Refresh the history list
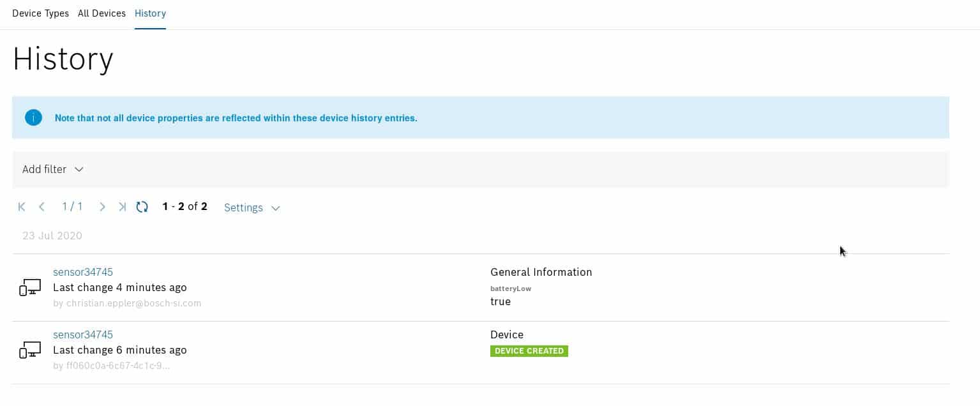Screen dimensions: 980x406 tap(142, 207)
